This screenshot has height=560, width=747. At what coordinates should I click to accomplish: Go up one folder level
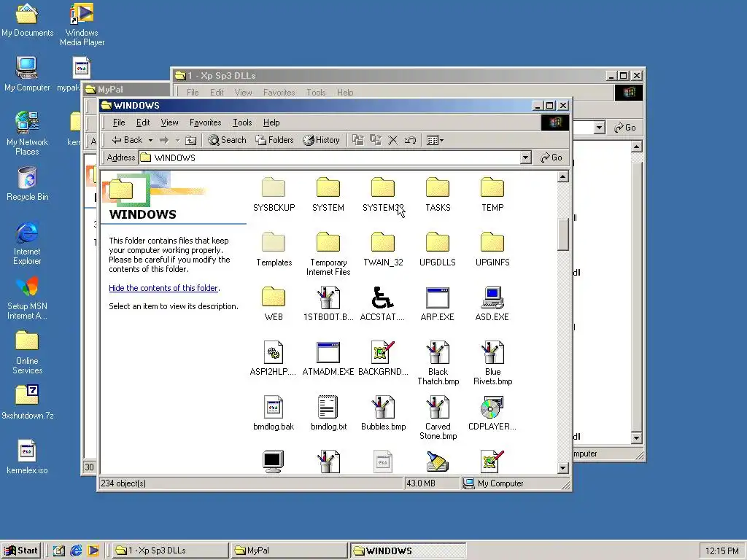pyautogui.click(x=190, y=140)
